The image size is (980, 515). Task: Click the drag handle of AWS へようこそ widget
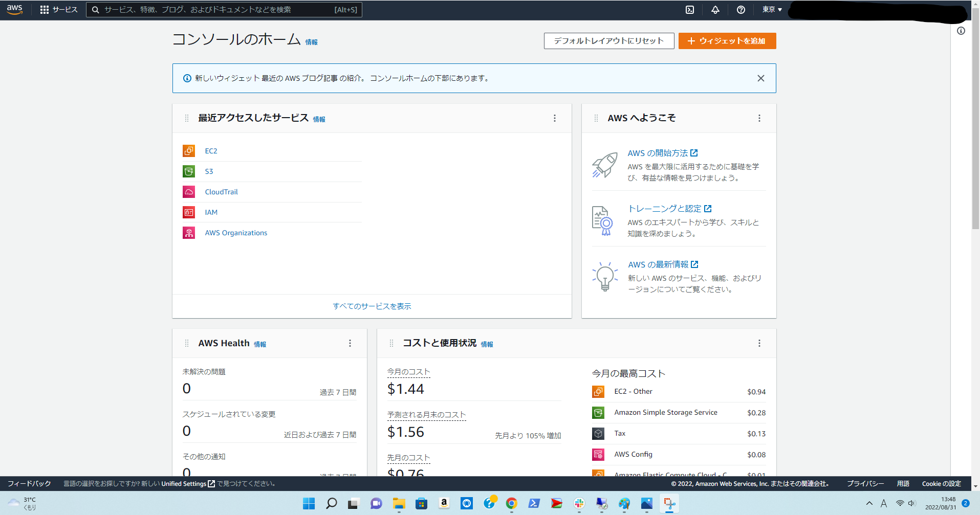click(x=596, y=118)
